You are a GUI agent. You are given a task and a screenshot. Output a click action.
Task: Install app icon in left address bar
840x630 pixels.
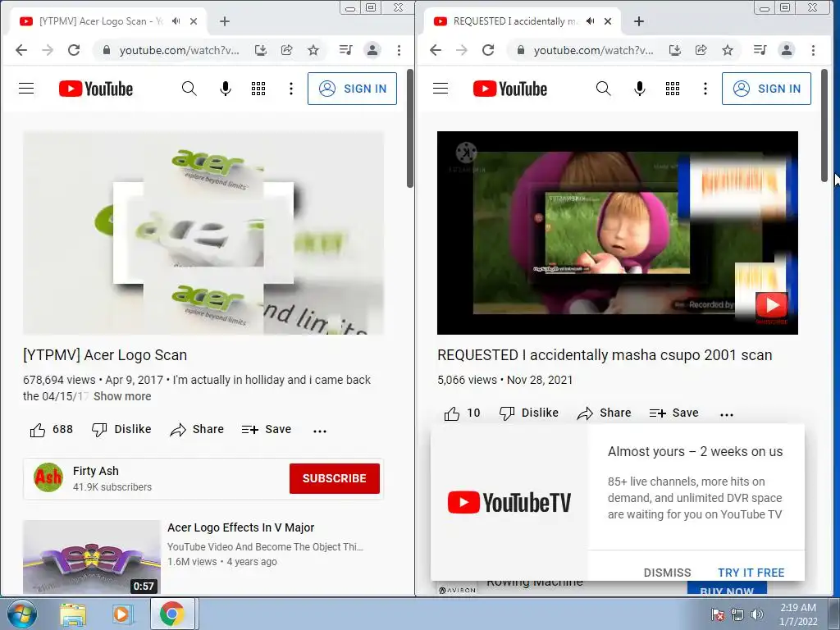[x=261, y=50]
